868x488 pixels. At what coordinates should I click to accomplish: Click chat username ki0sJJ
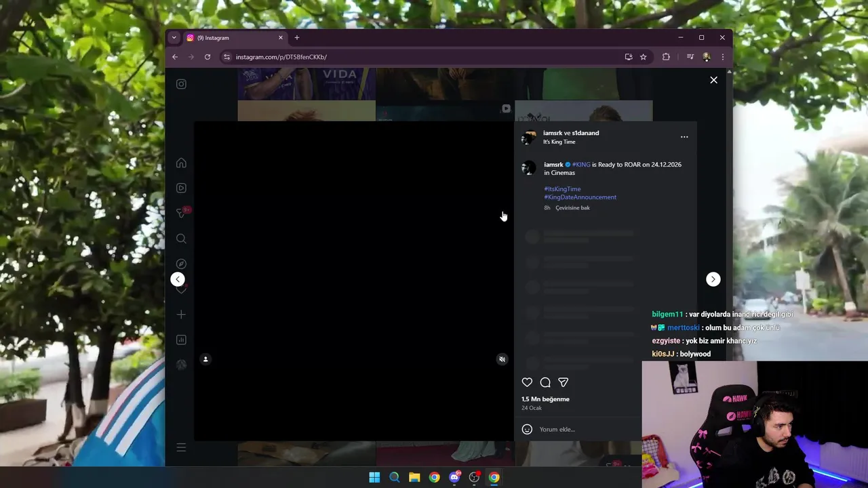pyautogui.click(x=663, y=354)
